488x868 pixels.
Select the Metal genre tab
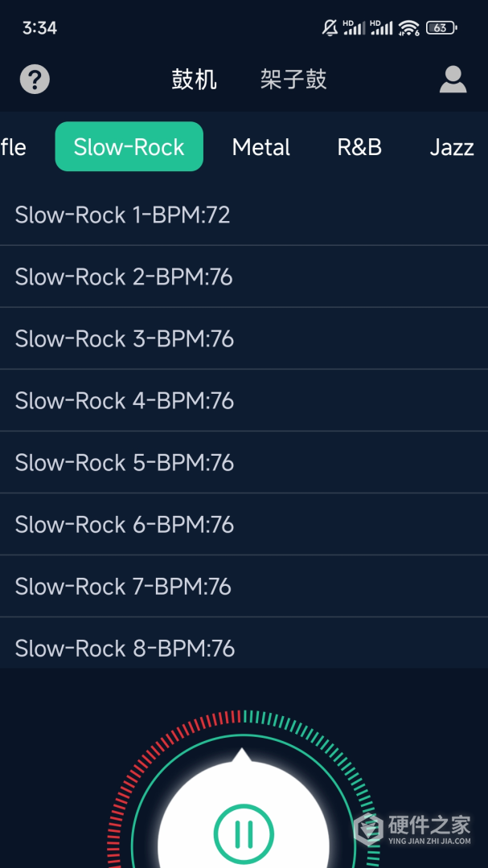[261, 147]
